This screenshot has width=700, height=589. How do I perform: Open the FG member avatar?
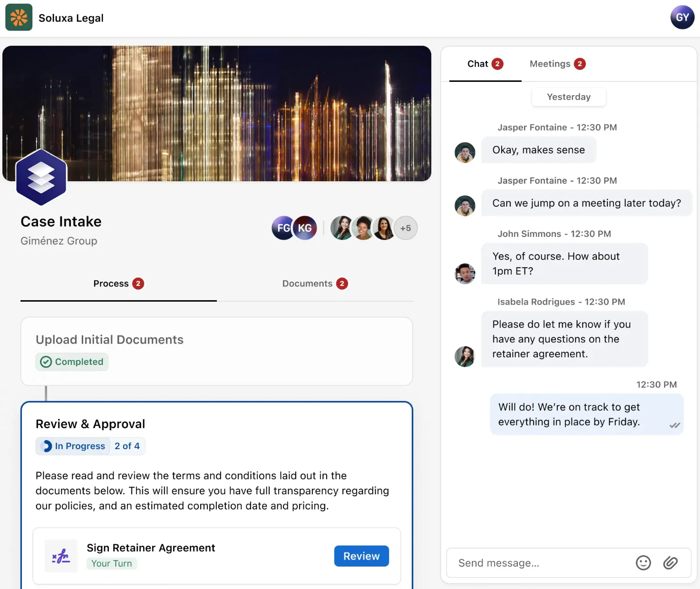[x=282, y=228]
